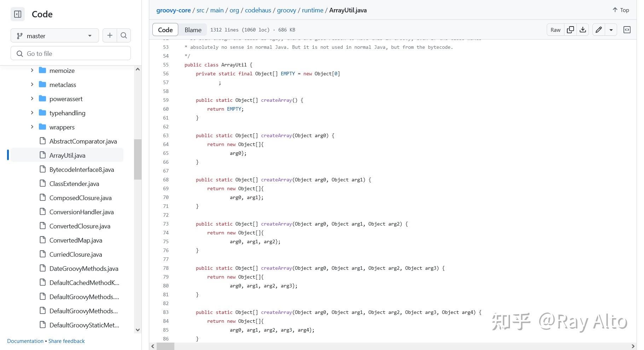The image size is (644, 350).
Task: Copy raw file contents to clipboard
Action: [570, 30]
